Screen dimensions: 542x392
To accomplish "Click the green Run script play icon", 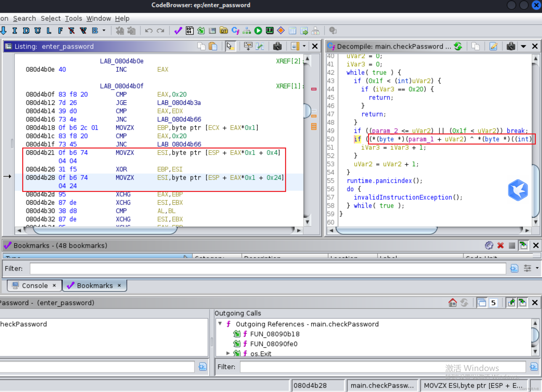I will click(x=258, y=31).
